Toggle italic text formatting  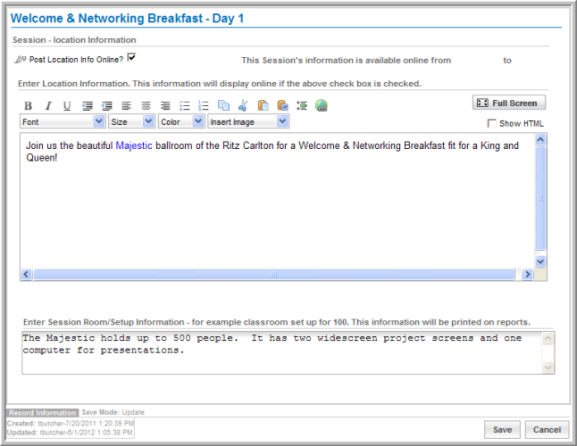48,106
